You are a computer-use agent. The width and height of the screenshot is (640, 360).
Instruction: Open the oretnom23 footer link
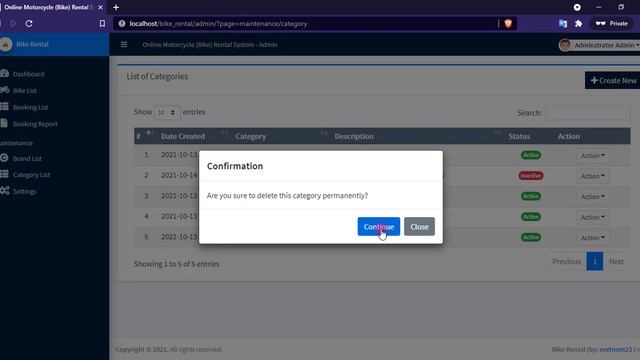pyautogui.click(x=615, y=349)
